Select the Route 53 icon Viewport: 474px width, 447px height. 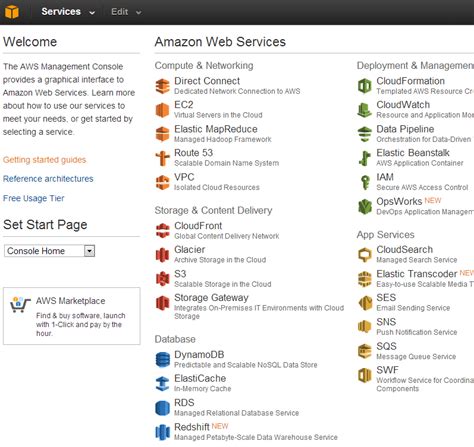tap(162, 158)
